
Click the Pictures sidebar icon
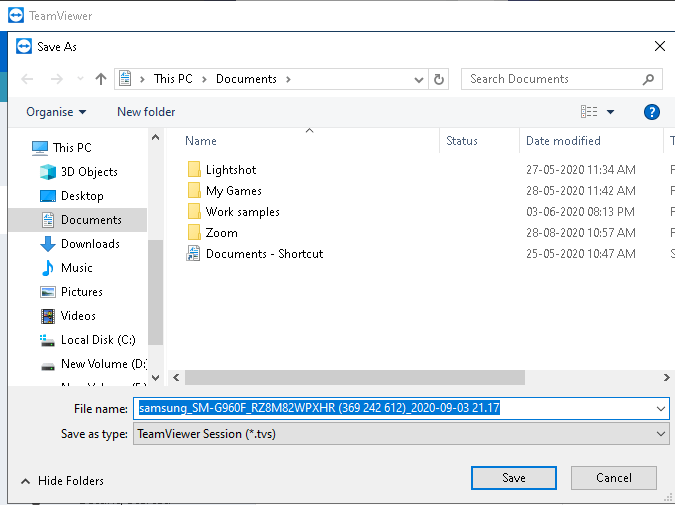click(48, 292)
